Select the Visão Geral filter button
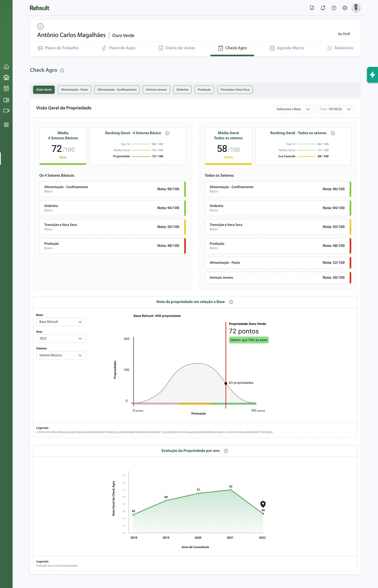This screenshot has width=378, height=588. coord(44,90)
